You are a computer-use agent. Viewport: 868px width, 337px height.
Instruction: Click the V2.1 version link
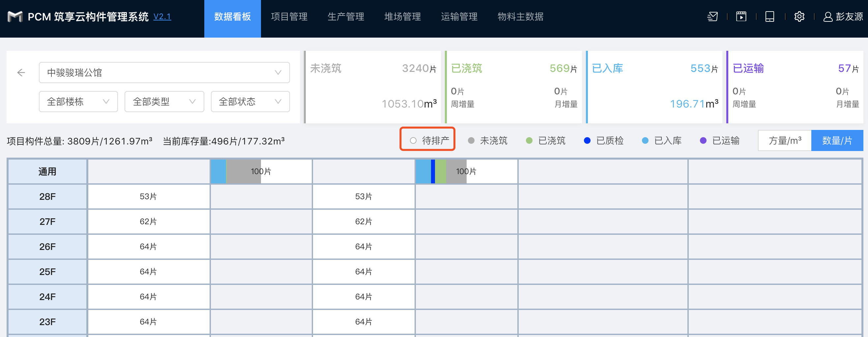(x=162, y=16)
